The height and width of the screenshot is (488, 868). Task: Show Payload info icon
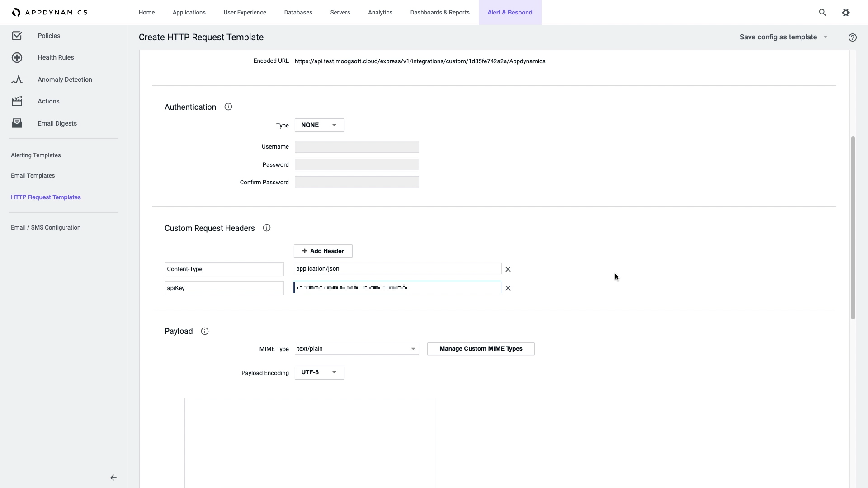(x=205, y=331)
